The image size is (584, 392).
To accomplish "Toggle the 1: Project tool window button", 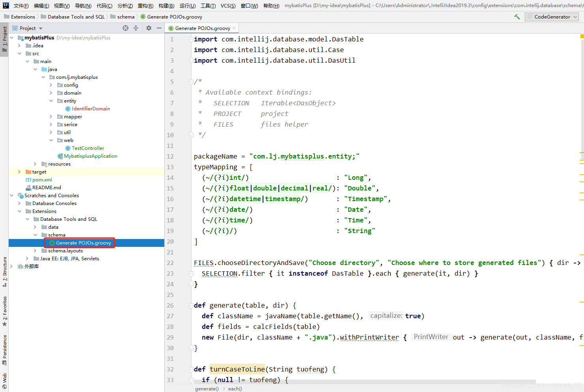I will [x=4, y=39].
